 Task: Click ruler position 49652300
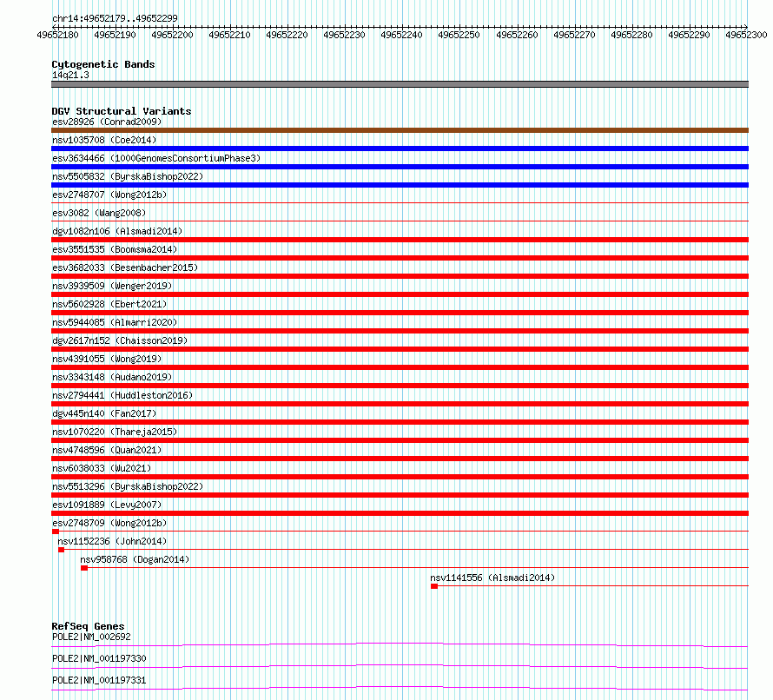point(746,35)
